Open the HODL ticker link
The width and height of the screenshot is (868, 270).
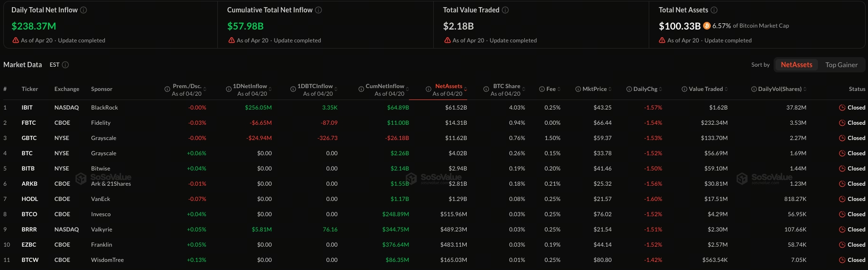[x=30, y=199]
